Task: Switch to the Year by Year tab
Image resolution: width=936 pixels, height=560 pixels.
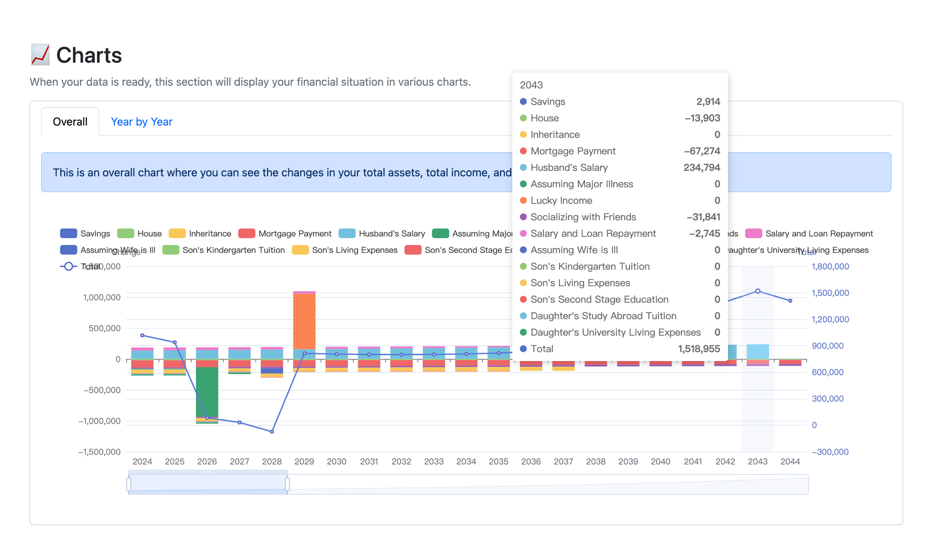Action: click(142, 122)
